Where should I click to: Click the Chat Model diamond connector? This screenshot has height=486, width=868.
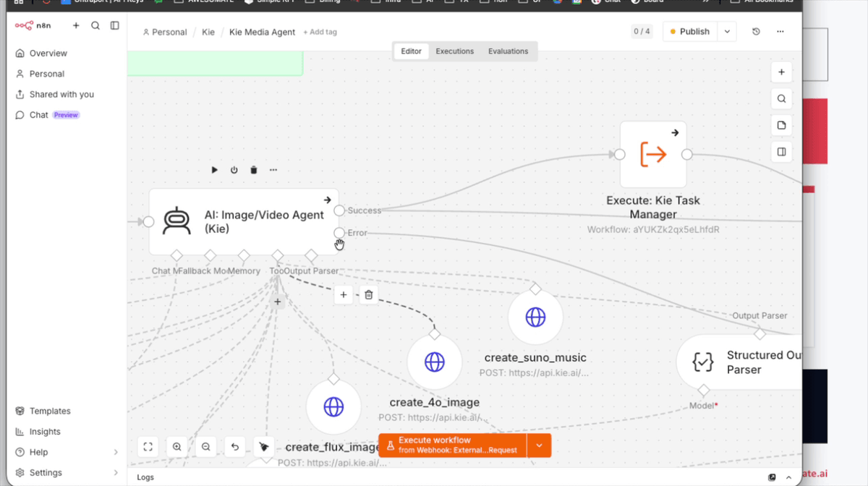click(x=176, y=255)
